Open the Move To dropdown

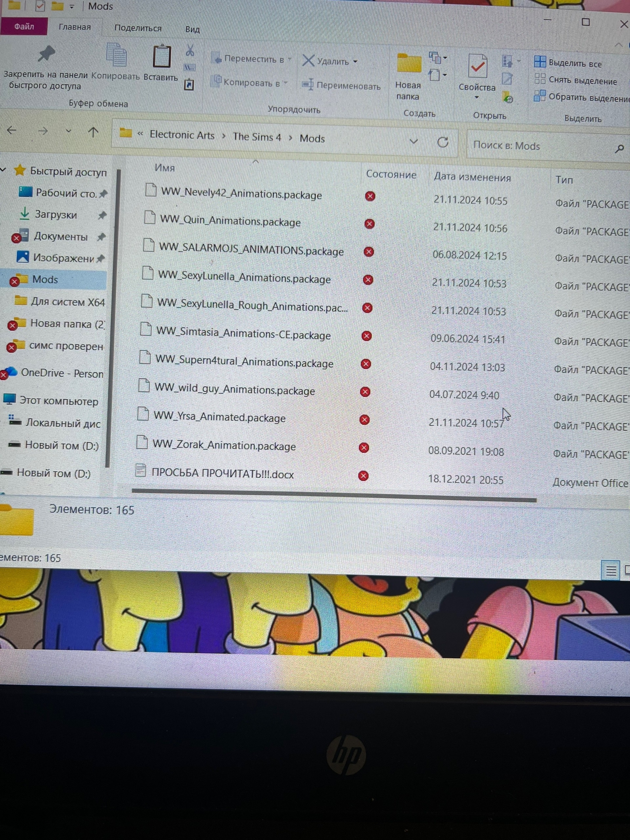(289, 59)
